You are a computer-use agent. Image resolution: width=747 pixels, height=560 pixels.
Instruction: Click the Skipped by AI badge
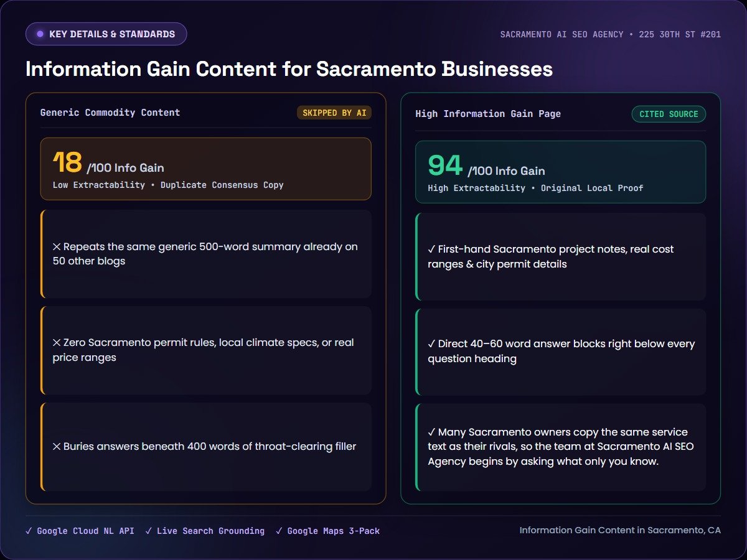[334, 113]
